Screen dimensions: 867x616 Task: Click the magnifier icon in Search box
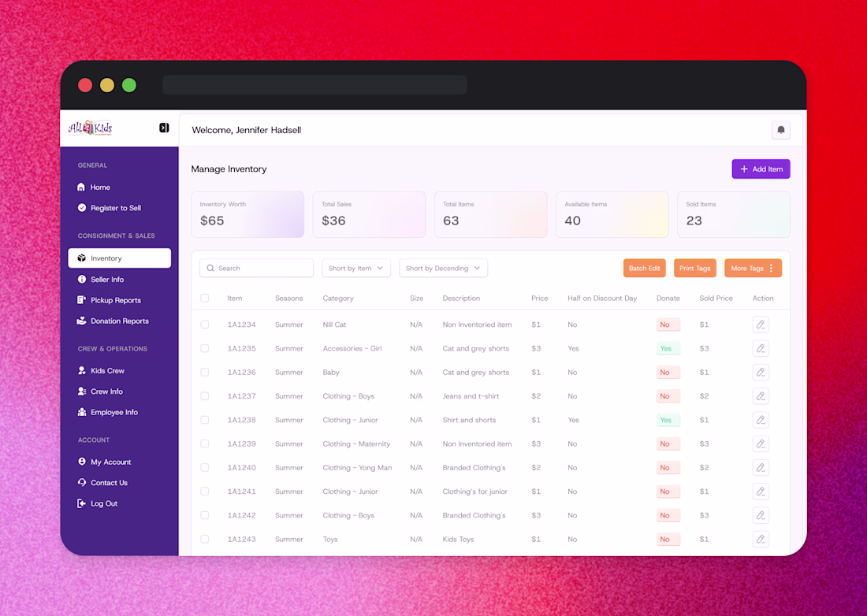(210, 268)
